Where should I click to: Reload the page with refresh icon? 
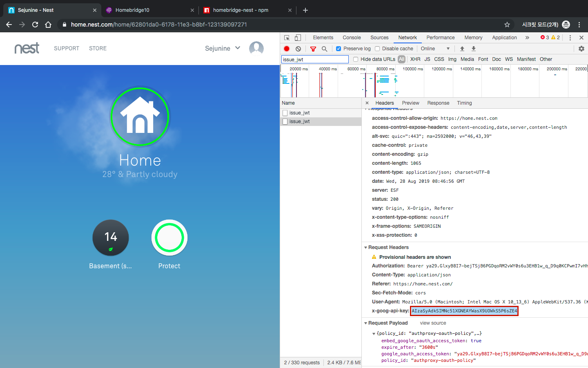[x=35, y=25]
